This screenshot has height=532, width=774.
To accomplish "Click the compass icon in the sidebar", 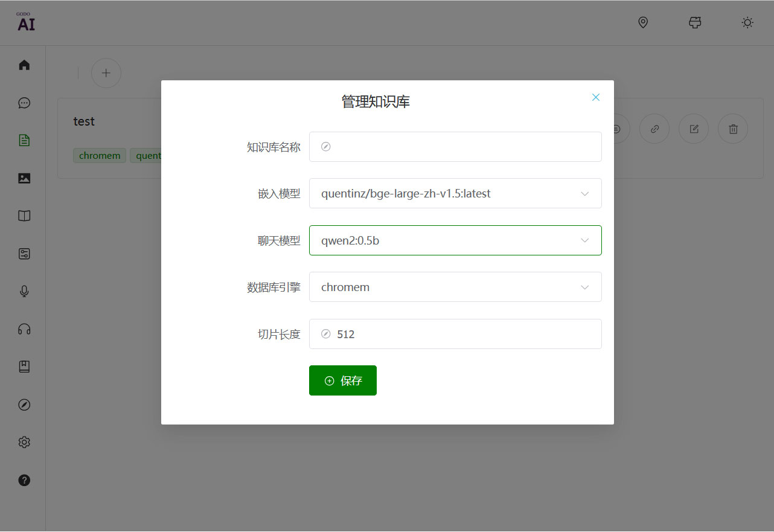I will [x=24, y=405].
